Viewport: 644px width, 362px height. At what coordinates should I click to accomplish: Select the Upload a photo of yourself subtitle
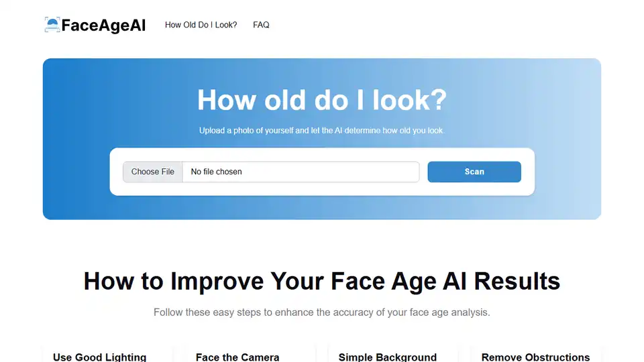click(x=322, y=131)
